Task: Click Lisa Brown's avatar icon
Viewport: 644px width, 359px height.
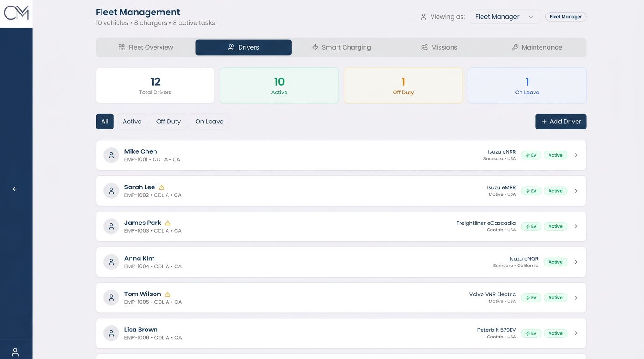Action: click(111, 333)
